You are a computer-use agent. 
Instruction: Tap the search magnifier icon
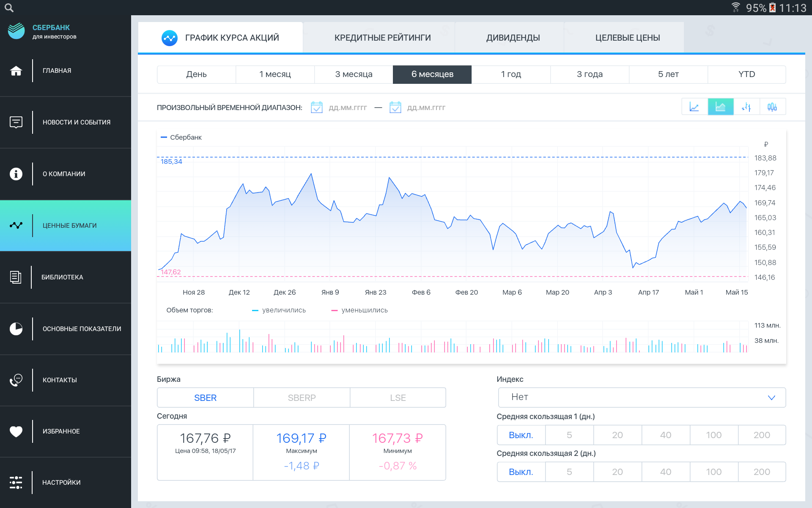click(9, 8)
